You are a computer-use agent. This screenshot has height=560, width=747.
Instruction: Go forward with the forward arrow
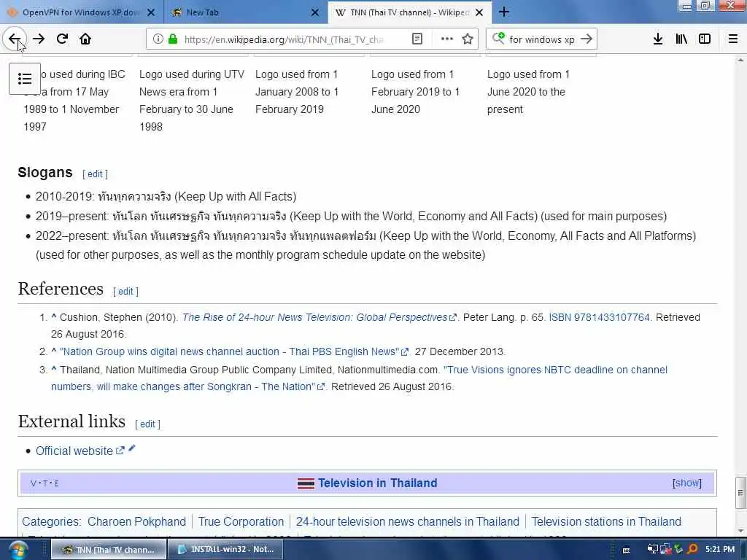tap(39, 39)
